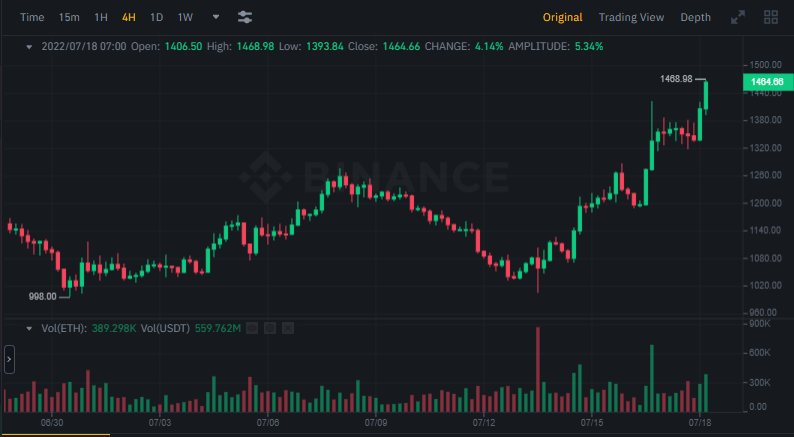Enter fullscreen chart mode
The image size is (794, 437).
click(x=738, y=17)
